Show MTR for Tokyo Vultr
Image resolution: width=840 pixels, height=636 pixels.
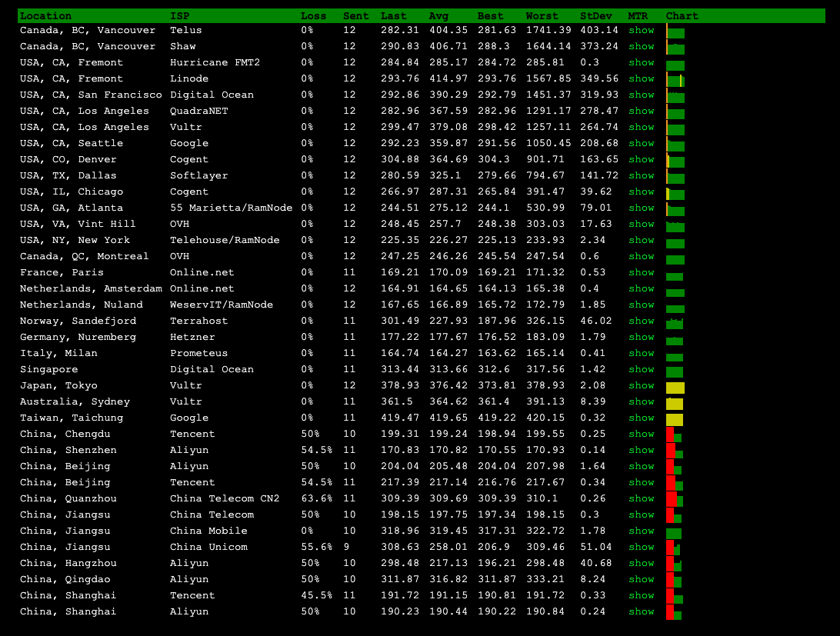pyautogui.click(x=642, y=385)
